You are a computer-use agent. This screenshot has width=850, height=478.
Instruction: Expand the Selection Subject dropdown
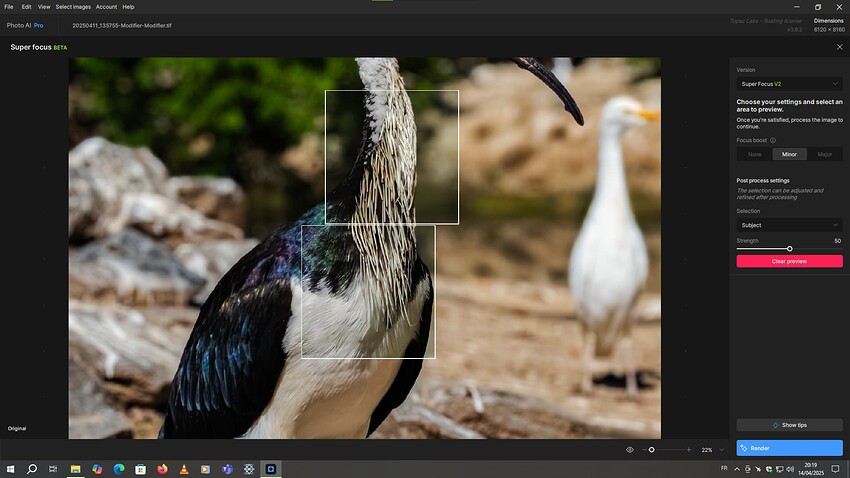(789, 225)
